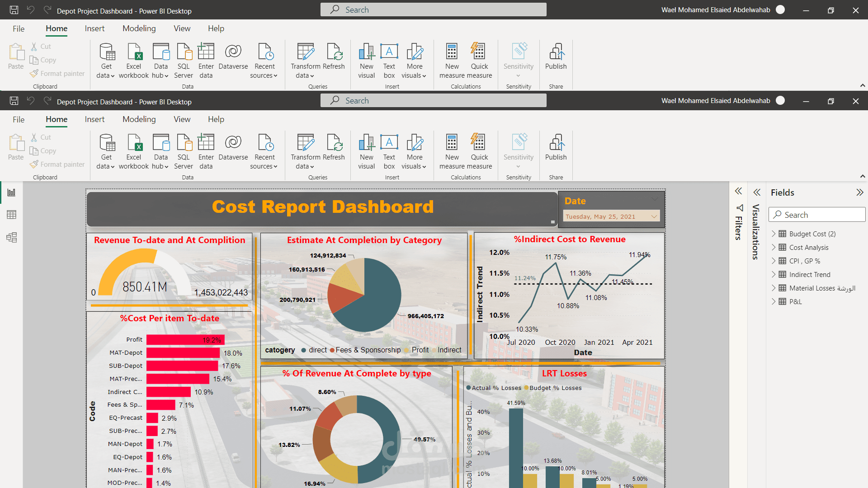Click Get data icon in lower window ribbon
868x488 pixels.
[x=107, y=142]
